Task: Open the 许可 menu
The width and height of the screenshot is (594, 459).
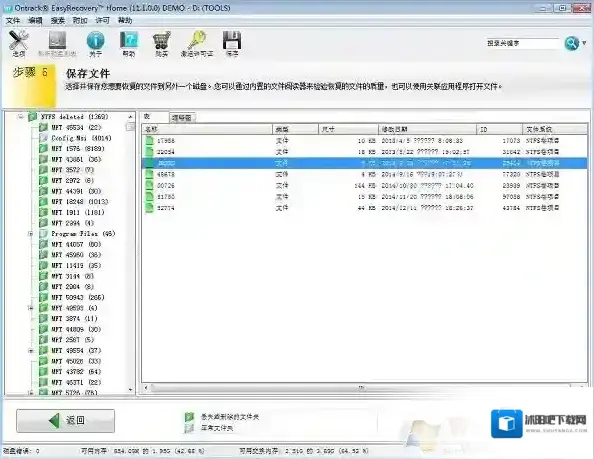Action: click(x=102, y=20)
